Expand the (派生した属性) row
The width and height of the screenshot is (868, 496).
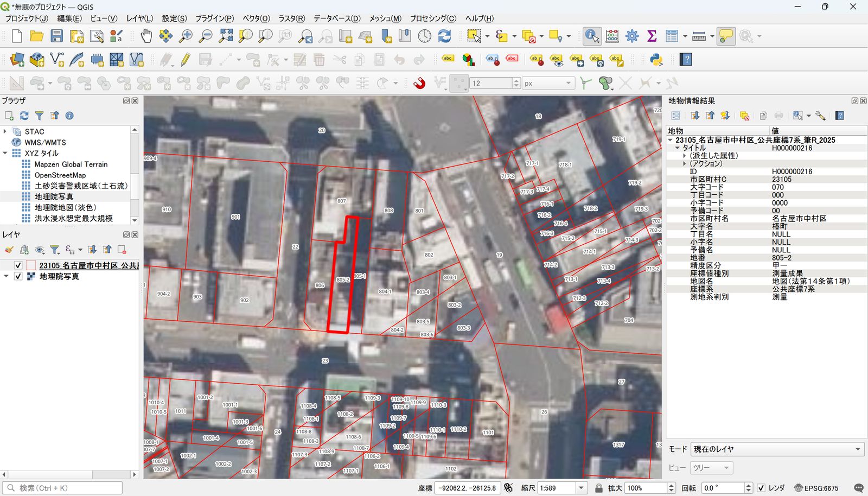tap(685, 156)
